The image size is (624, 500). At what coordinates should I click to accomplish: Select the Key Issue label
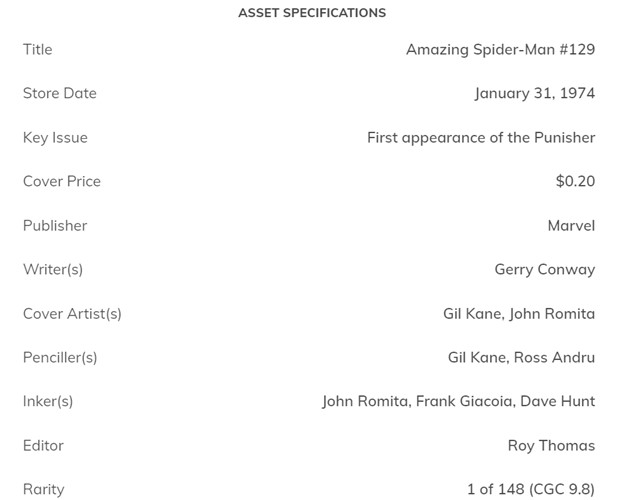[x=55, y=138]
